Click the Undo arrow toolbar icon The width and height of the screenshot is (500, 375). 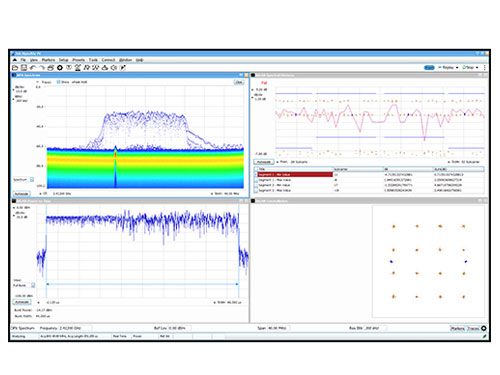pyautogui.click(x=33, y=68)
